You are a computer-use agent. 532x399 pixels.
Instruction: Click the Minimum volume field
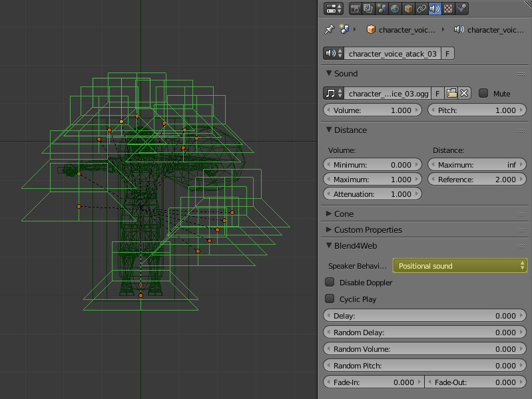click(372, 165)
